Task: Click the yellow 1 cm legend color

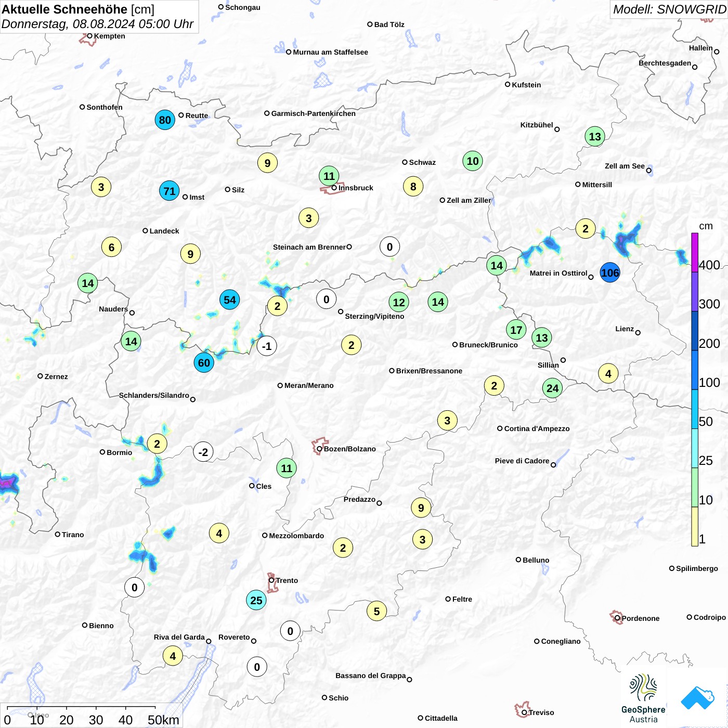Action: (x=695, y=526)
